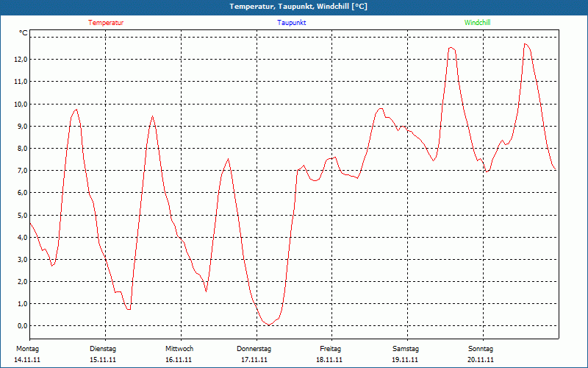
Task: Click the 12,0 y-axis value
Action: [x=21, y=60]
